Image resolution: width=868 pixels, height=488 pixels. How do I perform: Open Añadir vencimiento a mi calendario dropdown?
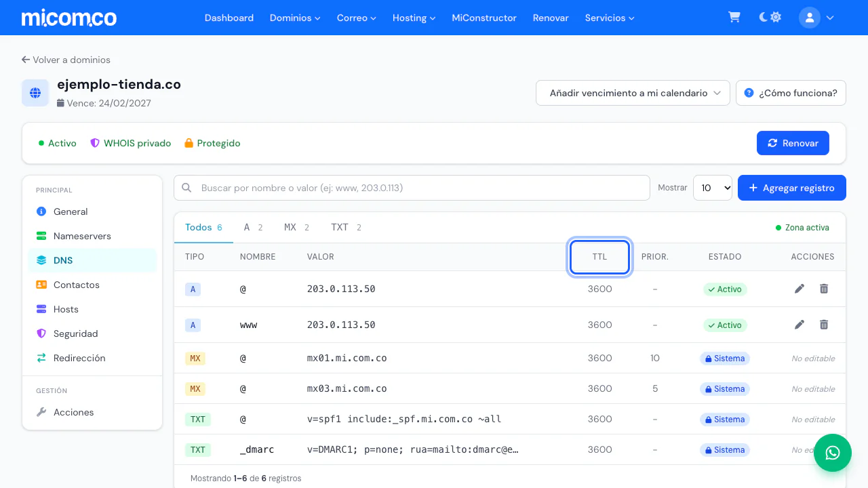pos(633,93)
